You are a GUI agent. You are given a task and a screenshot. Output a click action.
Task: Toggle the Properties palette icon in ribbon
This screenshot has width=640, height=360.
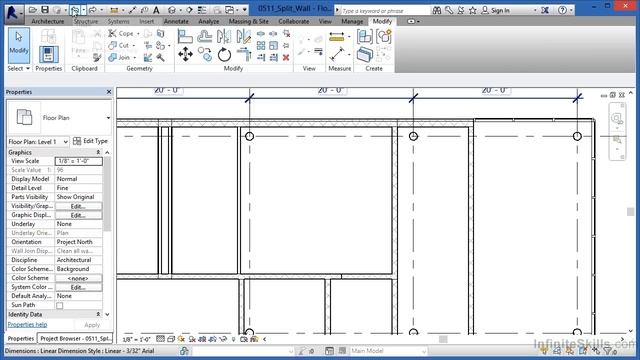pos(49,55)
